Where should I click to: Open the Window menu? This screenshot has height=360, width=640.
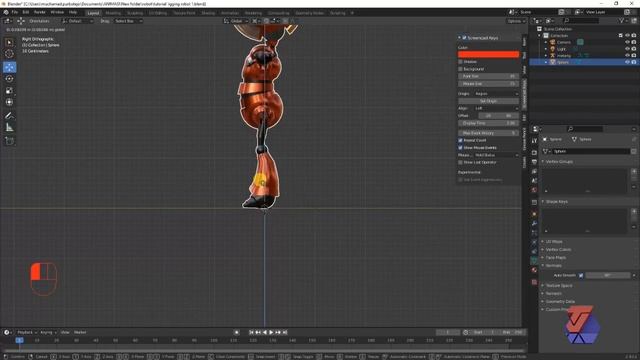(x=57, y=12)
